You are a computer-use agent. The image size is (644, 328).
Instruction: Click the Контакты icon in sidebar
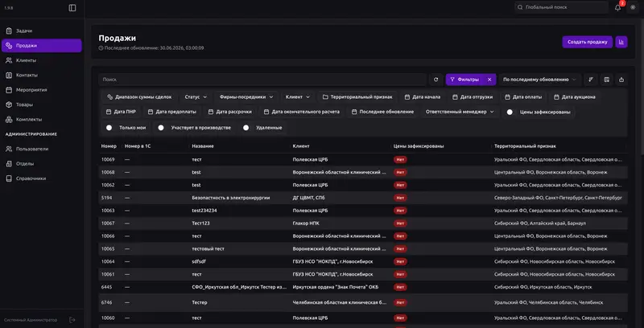[x=9, y=75]
